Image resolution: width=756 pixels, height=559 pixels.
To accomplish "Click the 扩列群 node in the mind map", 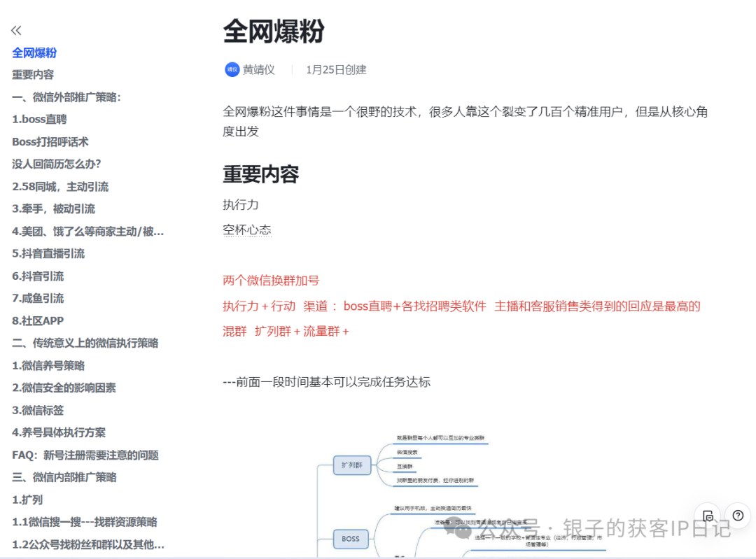I will pyautogui.click(x=352, y=465).
